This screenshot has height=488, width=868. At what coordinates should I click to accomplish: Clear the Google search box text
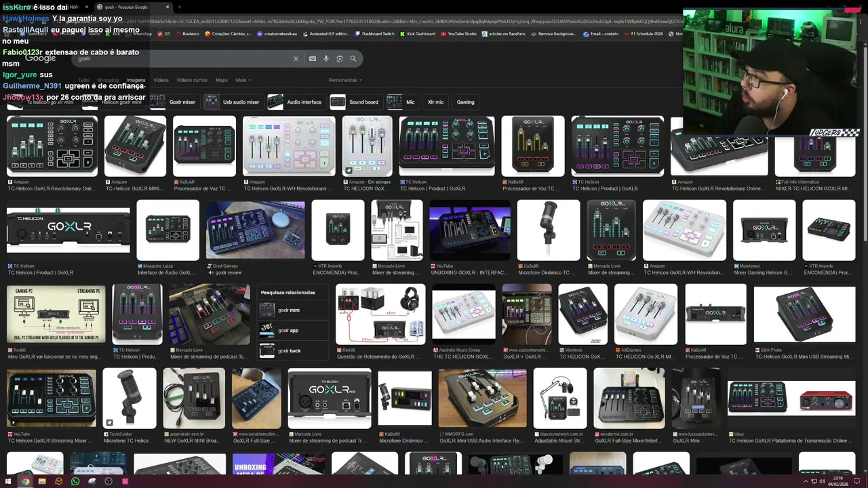(x=296, y=59)
